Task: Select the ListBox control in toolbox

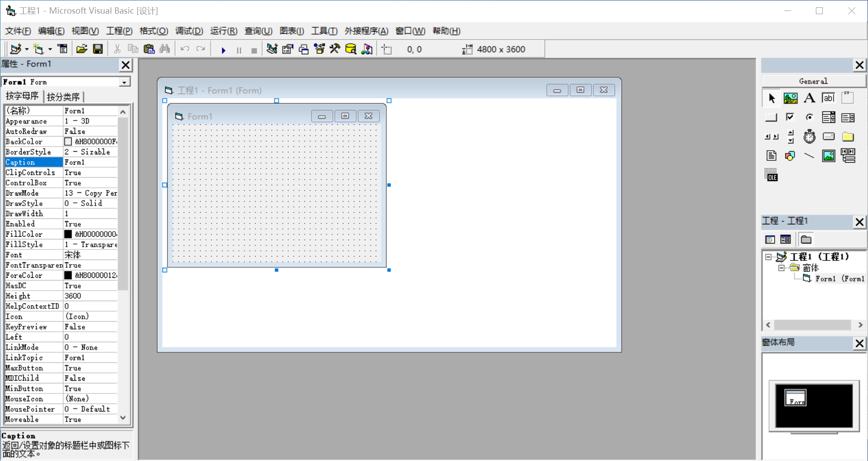Action: pyautogui.click(x=848, y=117)
